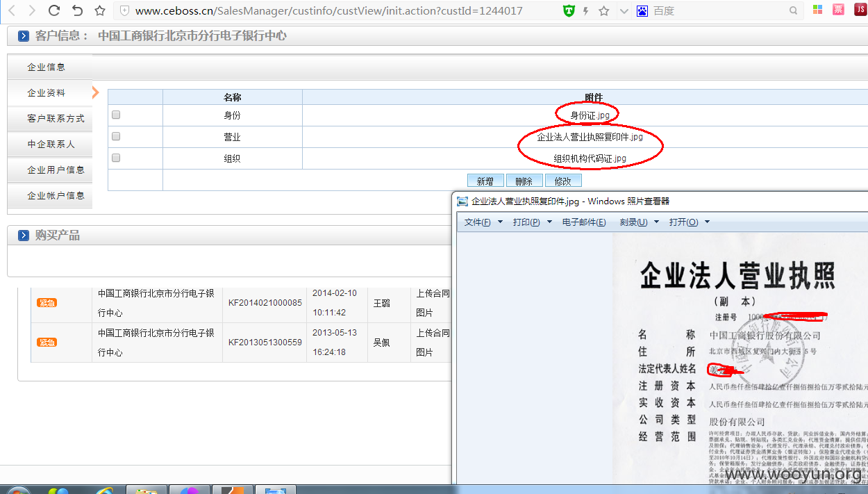This screenshot has width=868, height=494.
Task: Tick the checkbox in the 身份 row
Action: 116,115
